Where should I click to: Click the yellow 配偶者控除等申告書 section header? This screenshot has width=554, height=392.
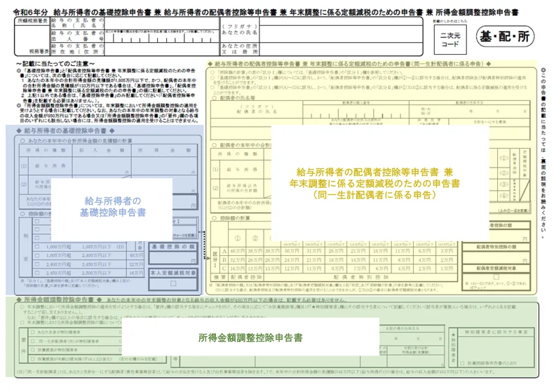pyautogui.click(x=349, y=64)
